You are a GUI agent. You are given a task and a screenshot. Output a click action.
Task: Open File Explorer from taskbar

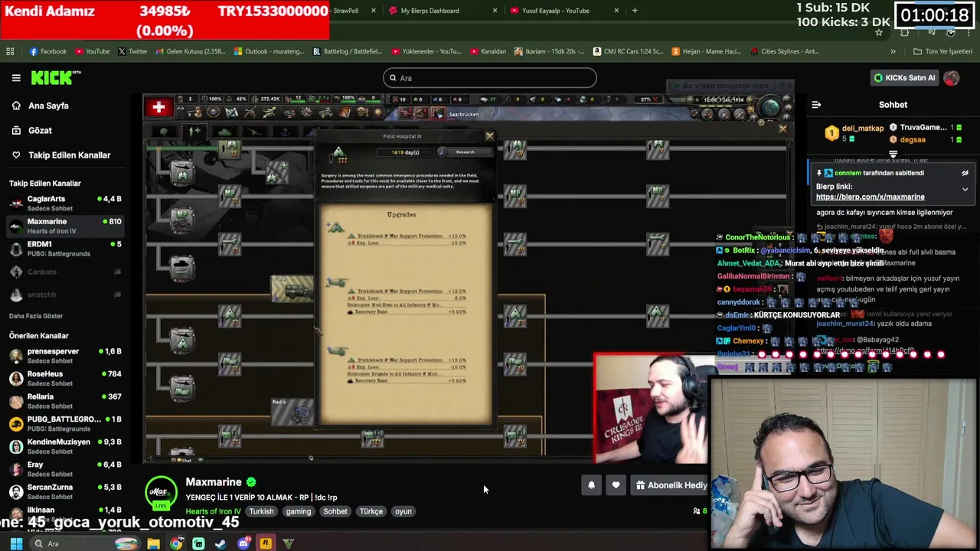pos(154,543)
